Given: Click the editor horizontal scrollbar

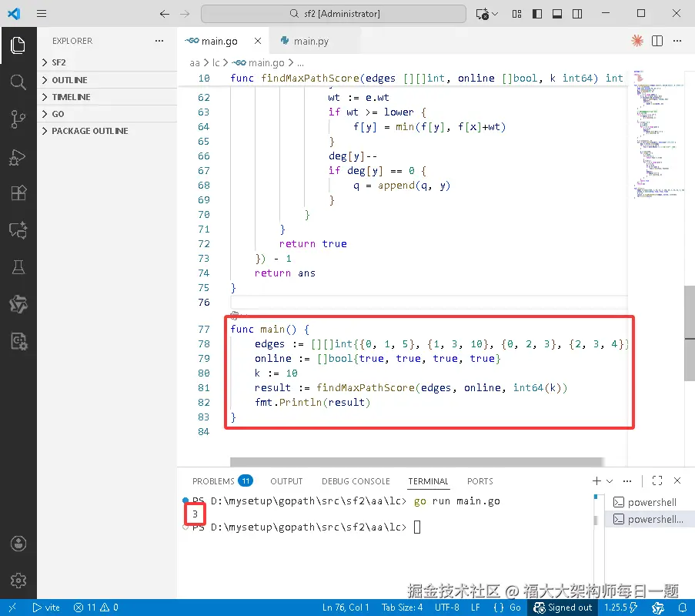Looking at the screenshot, I should (416, 462).
